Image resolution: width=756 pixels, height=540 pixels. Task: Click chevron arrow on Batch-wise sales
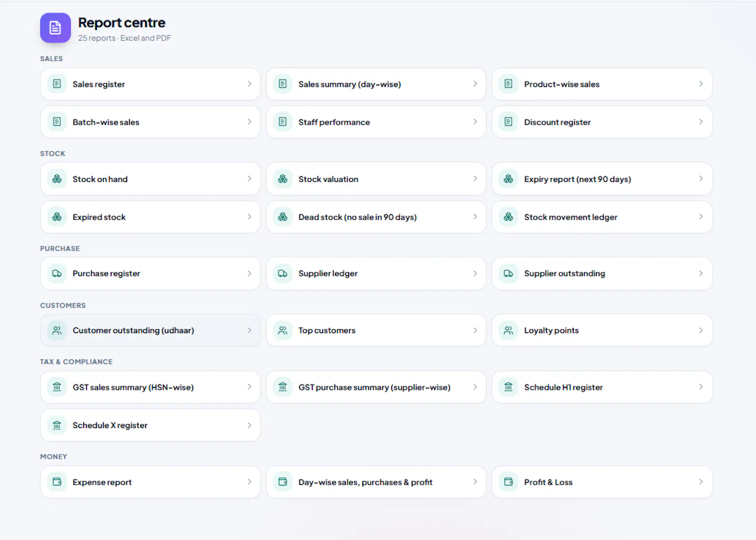coord(249,121)
